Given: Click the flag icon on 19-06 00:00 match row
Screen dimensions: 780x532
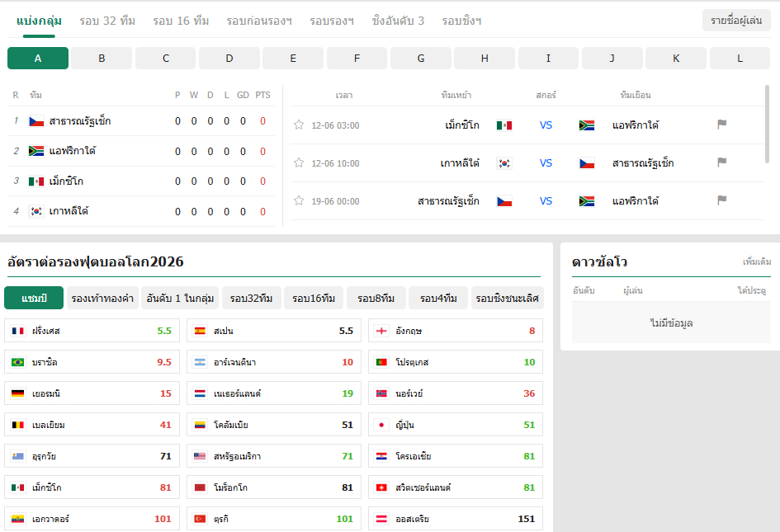Looking at the screenshot, I should click(721, 200).
